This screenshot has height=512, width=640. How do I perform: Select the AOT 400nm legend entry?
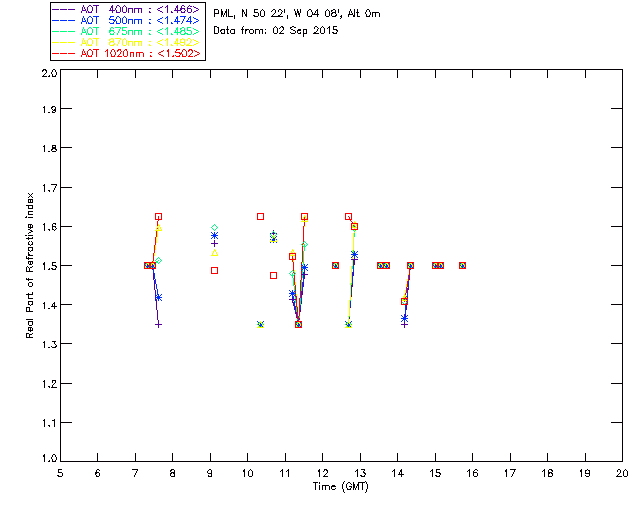[x=126, y=9]
